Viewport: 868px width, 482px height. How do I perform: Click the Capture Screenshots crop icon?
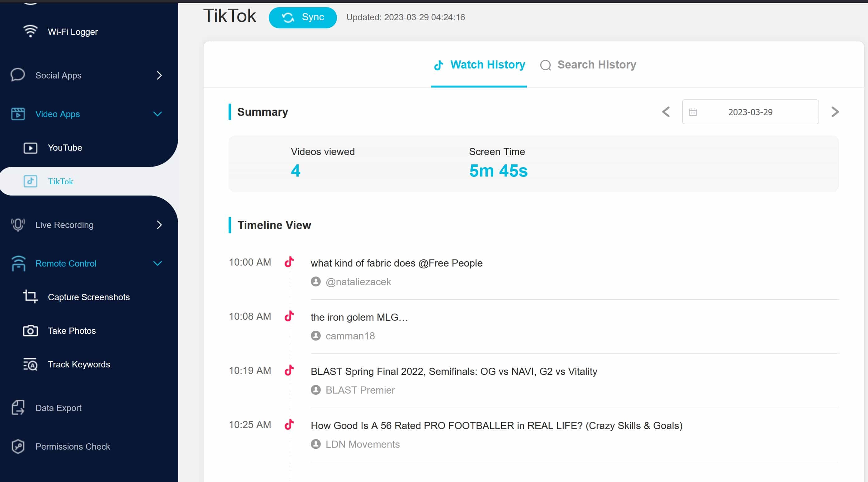30,297
